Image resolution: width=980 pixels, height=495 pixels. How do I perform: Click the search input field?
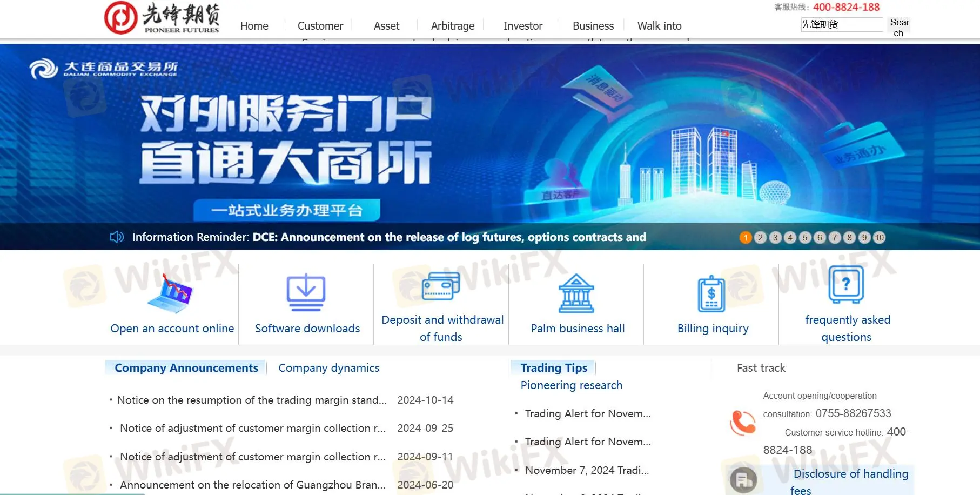click(841, 24)
